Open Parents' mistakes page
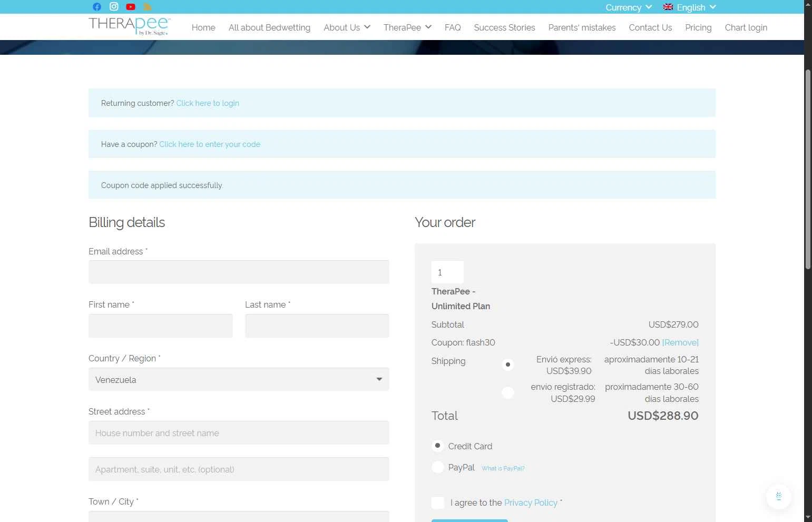 (x=582, y=27)
